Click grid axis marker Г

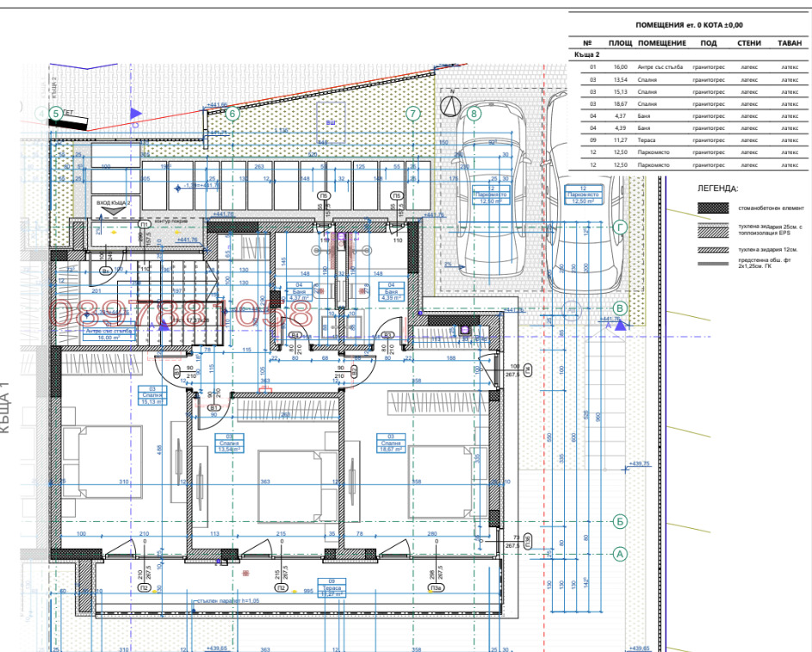[620, 227]
